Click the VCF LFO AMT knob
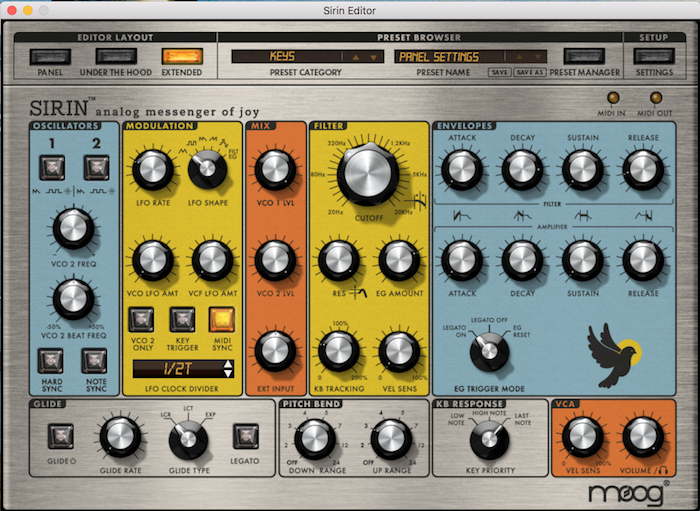 point(212,261)
